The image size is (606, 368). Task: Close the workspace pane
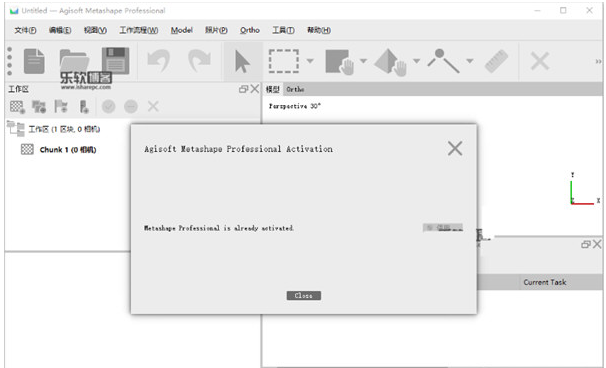(x=255, y=89)
